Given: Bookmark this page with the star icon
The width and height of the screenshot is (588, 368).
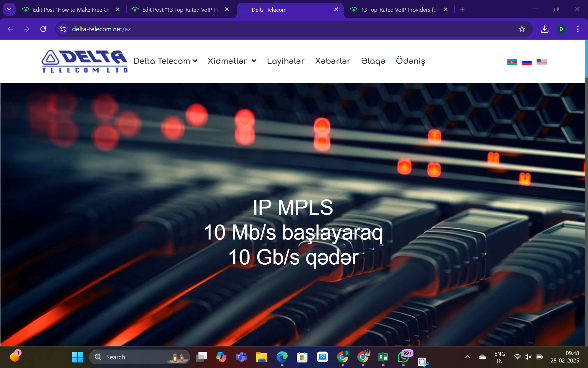Looking at the screenshot, I should click(522, 29).
